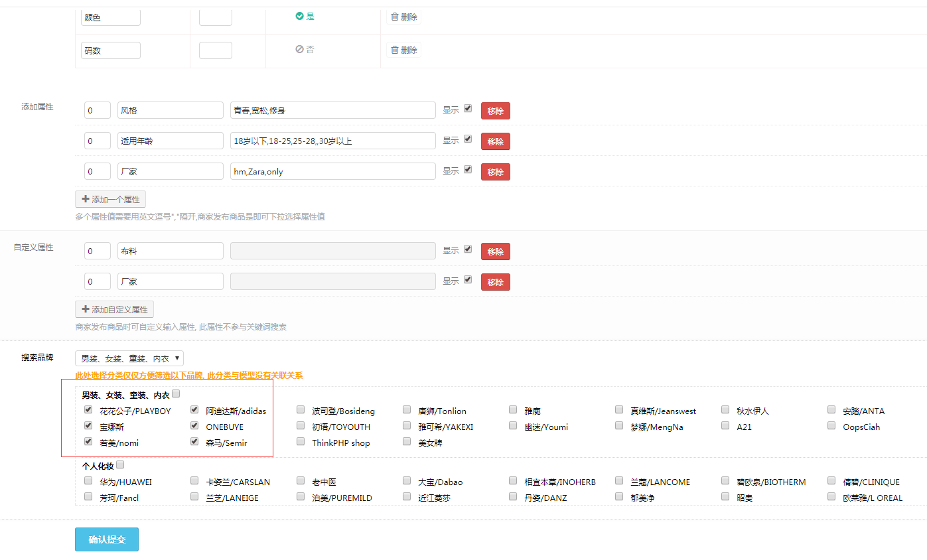Select all brands in 个人化妆 group
Viewport: 927px width, 560px height.
[x=120, y=465]
